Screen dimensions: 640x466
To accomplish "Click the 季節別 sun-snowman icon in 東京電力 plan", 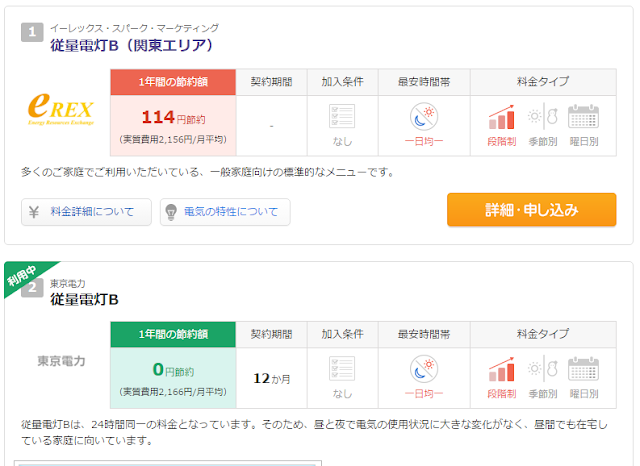I will pos(543,369).
